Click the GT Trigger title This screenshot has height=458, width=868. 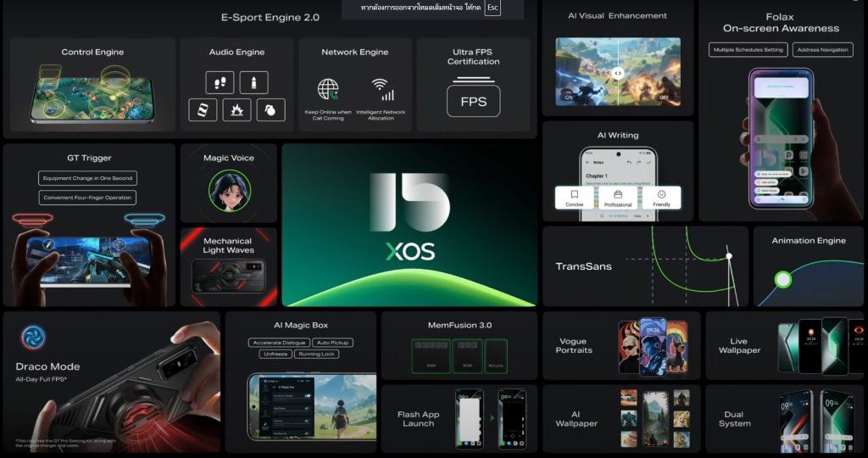(x=89, y=158)
